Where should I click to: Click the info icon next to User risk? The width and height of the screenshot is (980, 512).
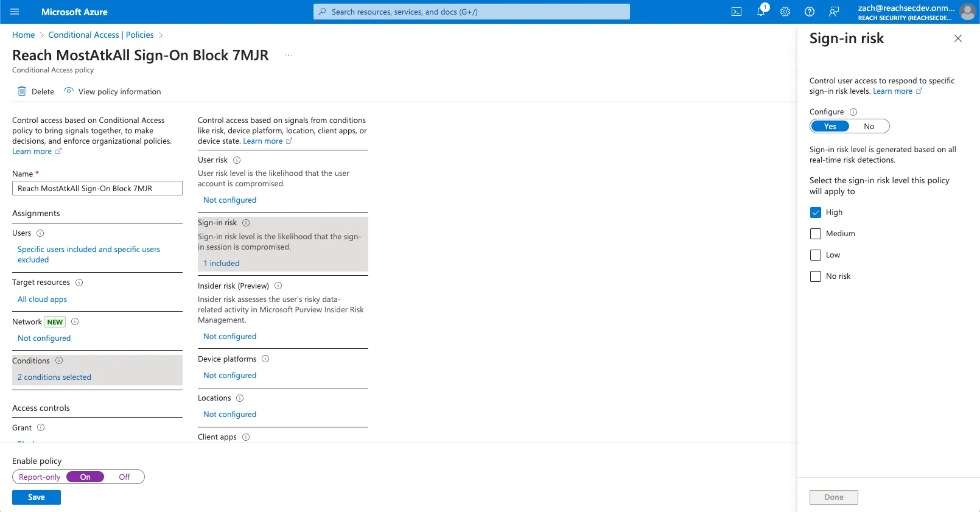pos(237,160)
